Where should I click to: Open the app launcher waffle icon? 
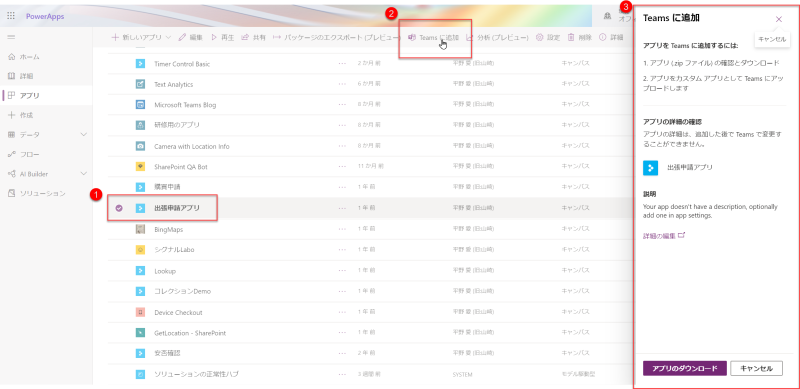[11, 16]
